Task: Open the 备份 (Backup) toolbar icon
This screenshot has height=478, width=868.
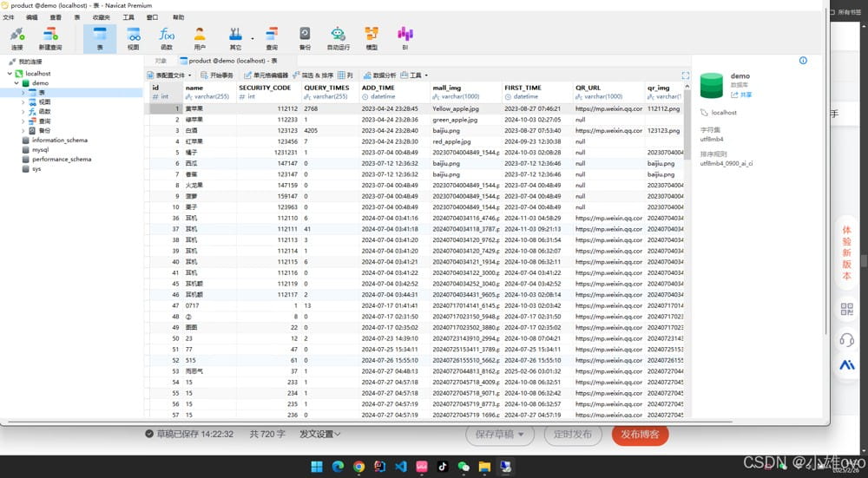Action: click(305, 37)
